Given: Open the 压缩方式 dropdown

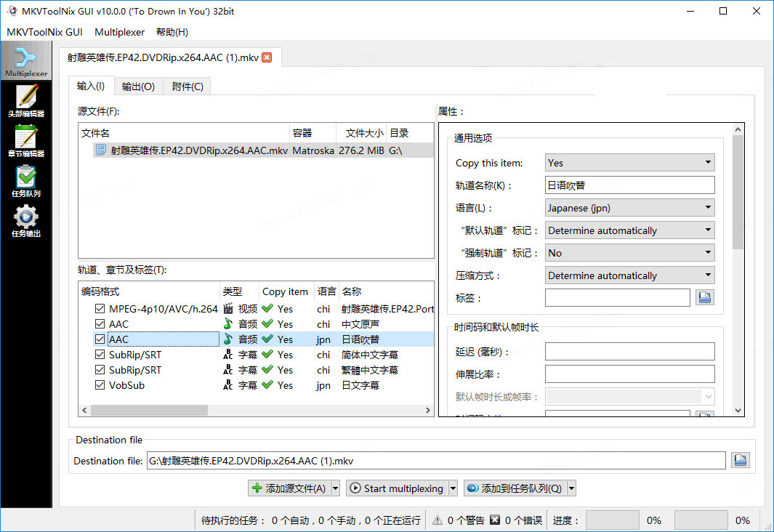Looking at the screenshot, I should [630, 275].
